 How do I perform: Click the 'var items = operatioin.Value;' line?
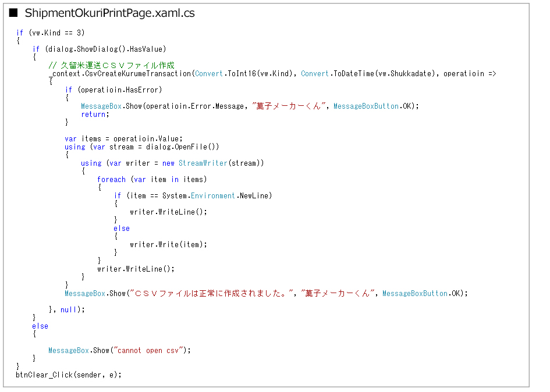point(123,139)
